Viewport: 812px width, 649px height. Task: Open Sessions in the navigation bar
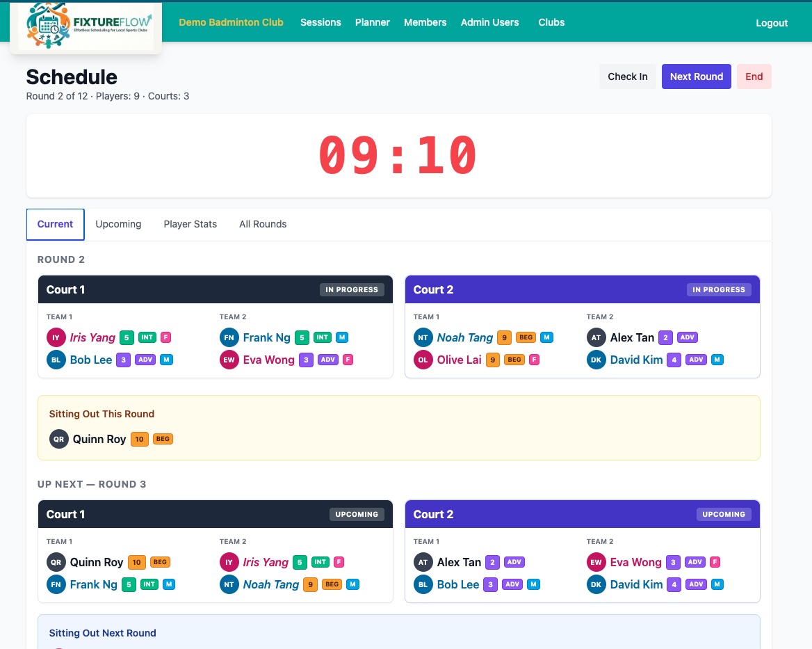click(320, 22)
